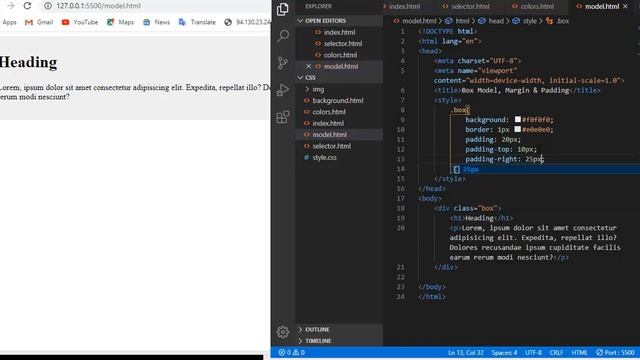Open the Manage gear menu

[x=282, y=332]
